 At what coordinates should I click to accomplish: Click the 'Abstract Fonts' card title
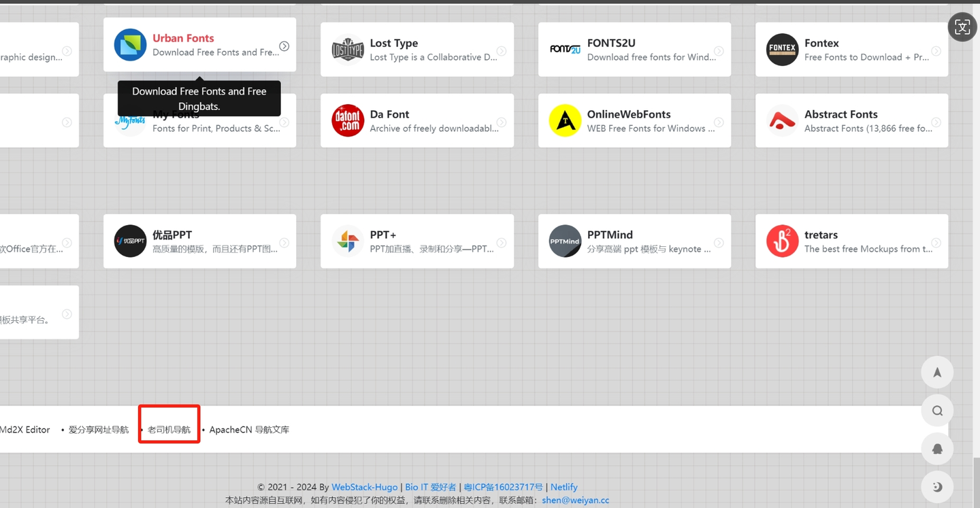pyautogui.click(x=841, y=114)
